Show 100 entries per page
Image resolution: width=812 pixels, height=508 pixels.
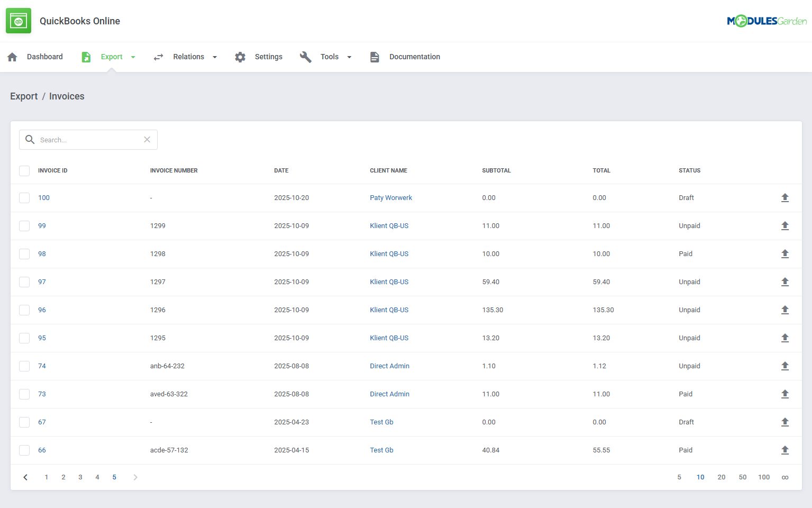coord(764,477)
